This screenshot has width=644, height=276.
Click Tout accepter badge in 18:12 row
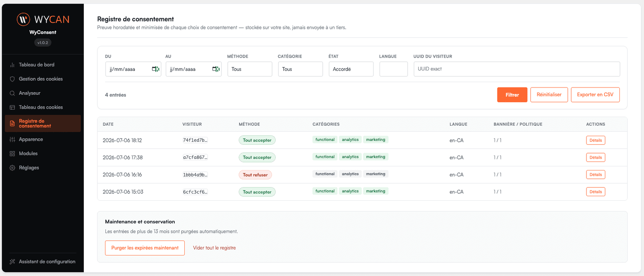pyautogui.click(x=257, y=140)
